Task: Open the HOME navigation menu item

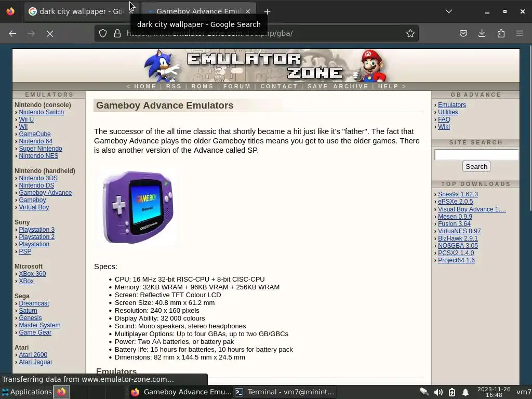Action: point(145,86)
